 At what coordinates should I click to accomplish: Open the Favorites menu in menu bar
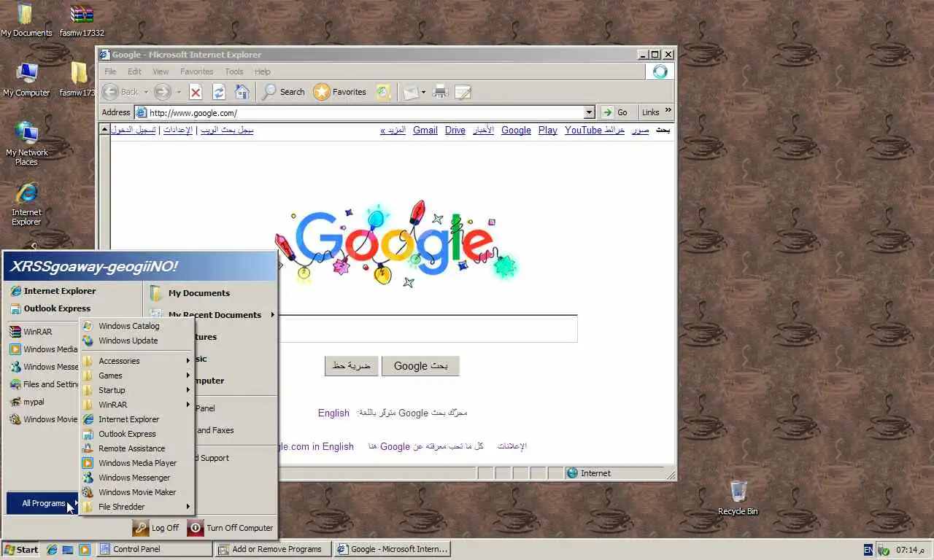196,71
